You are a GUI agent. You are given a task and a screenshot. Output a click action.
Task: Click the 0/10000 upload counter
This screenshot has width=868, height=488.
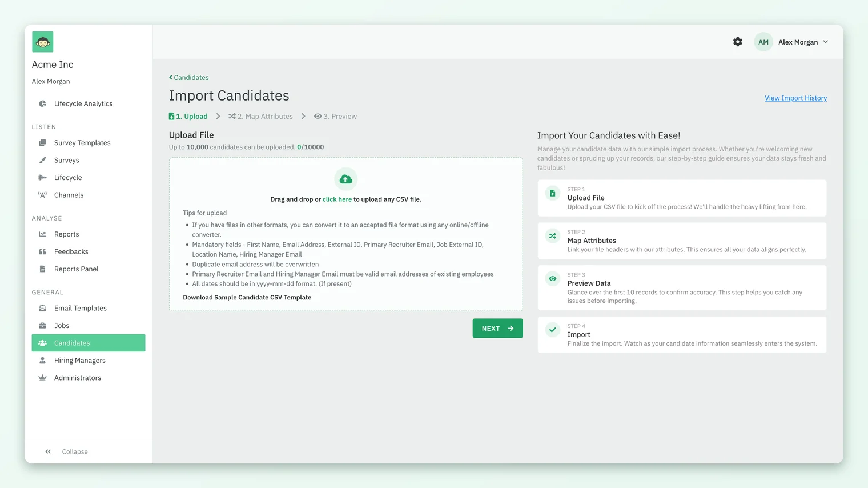point(311,147)
